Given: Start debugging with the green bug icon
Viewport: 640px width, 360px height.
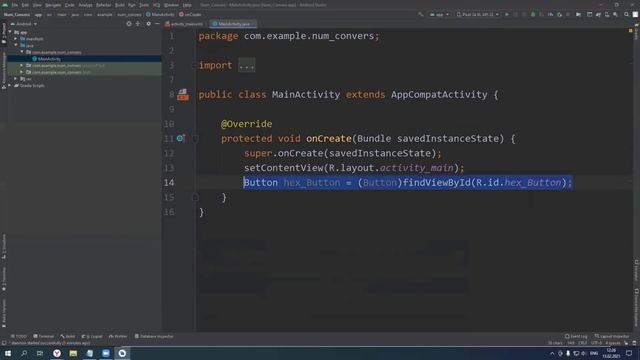Looking at the screenshot, I should click(533, 14).
